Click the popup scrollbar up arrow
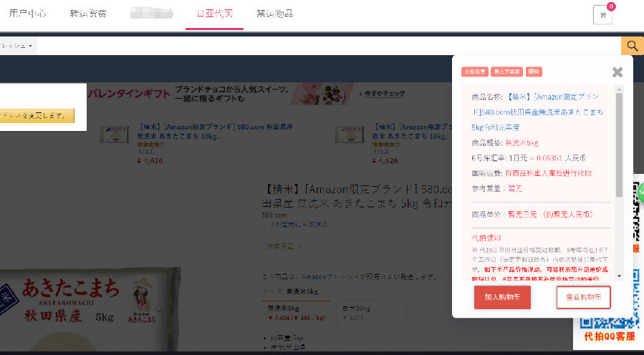 (x=620, y=89)
